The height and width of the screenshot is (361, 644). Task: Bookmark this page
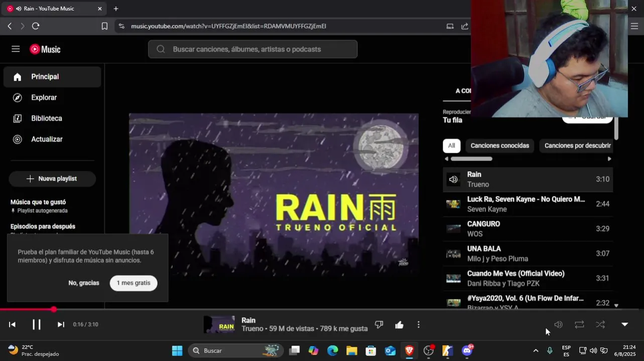tap(104, 26)
